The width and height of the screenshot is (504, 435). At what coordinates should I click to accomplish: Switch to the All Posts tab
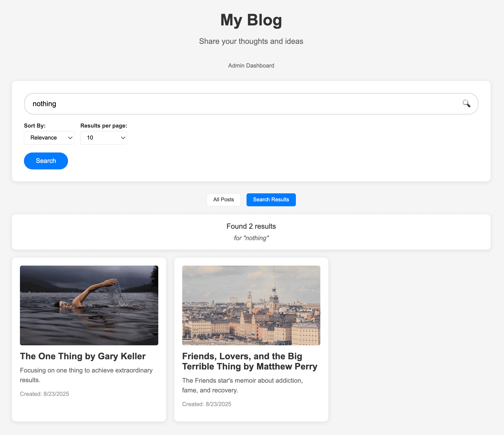[x=224, y=200]
